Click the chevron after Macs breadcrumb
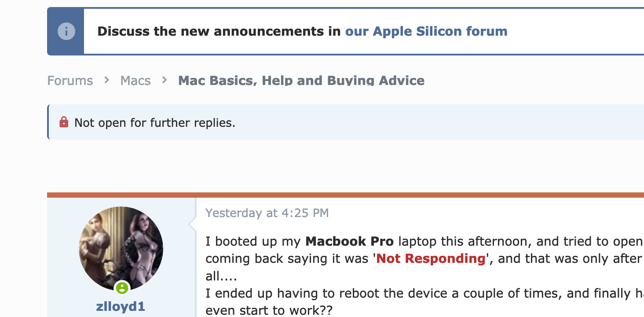This screenshot has width=644, height=317. pyautogui.click(x=165, y=80)
